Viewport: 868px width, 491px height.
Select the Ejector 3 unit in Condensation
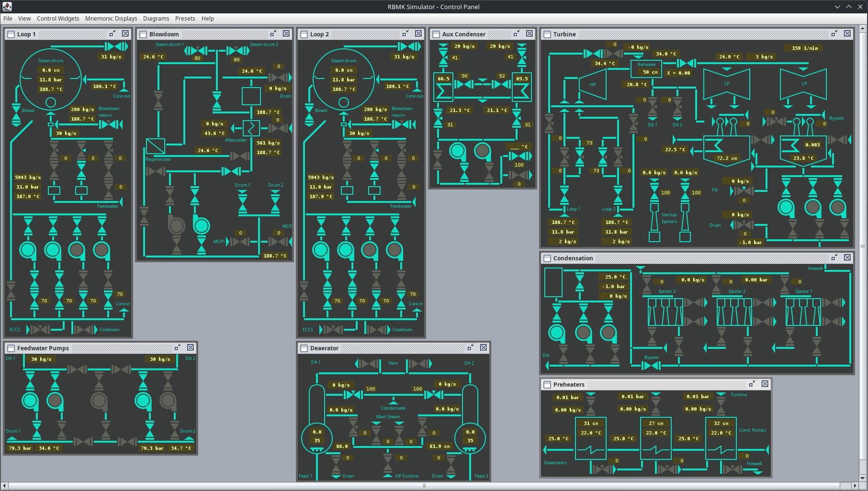point(665,312)
